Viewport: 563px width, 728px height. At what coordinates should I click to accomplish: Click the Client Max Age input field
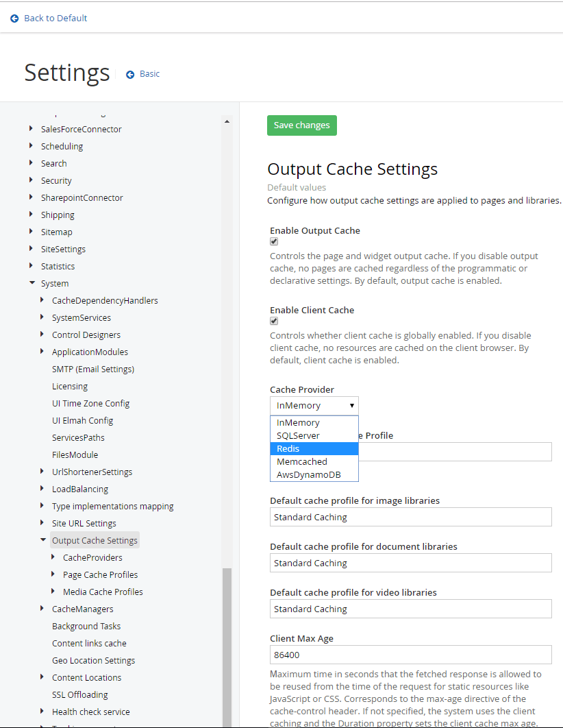coord(410,655)
